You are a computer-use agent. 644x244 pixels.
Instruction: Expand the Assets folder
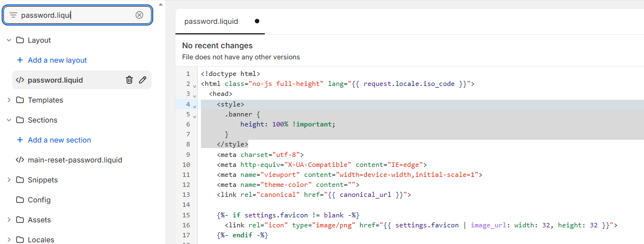tap(9, 220)
